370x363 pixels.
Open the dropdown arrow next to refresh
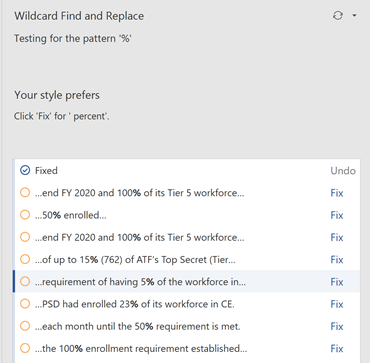pyautogui.click(x=354, y=16)
